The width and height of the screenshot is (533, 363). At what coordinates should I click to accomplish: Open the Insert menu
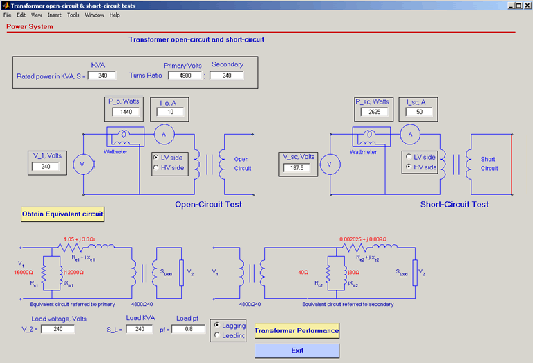[54, 15]
